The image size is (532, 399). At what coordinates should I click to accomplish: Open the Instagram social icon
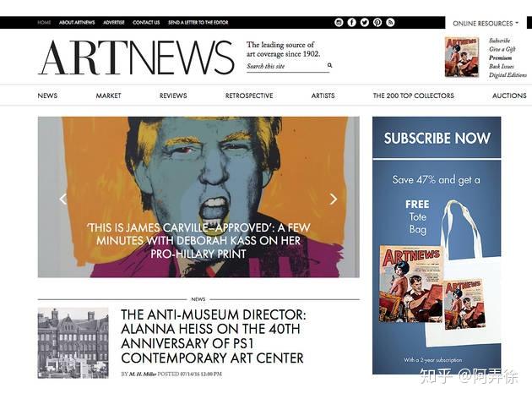click(x=339, y=23)
